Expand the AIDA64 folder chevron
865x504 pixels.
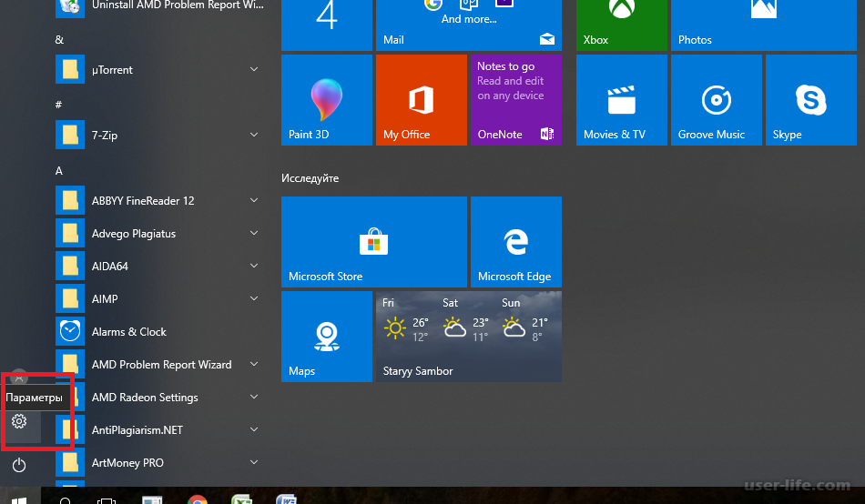click(254, 266)
